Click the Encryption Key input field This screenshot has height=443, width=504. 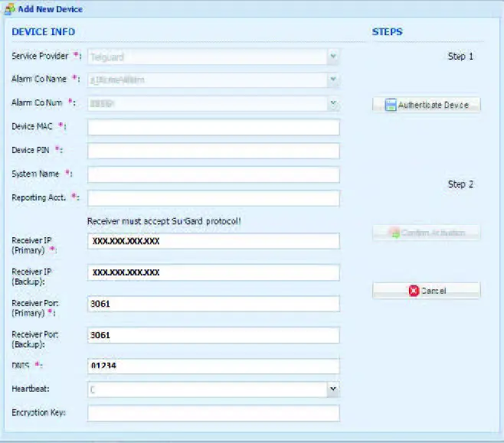pos(214,413)
